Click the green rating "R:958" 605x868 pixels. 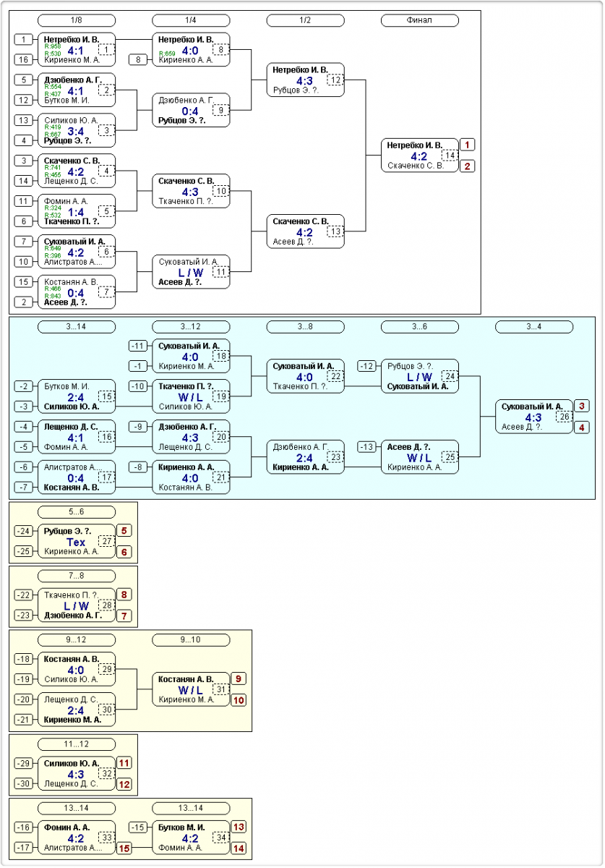53,46
